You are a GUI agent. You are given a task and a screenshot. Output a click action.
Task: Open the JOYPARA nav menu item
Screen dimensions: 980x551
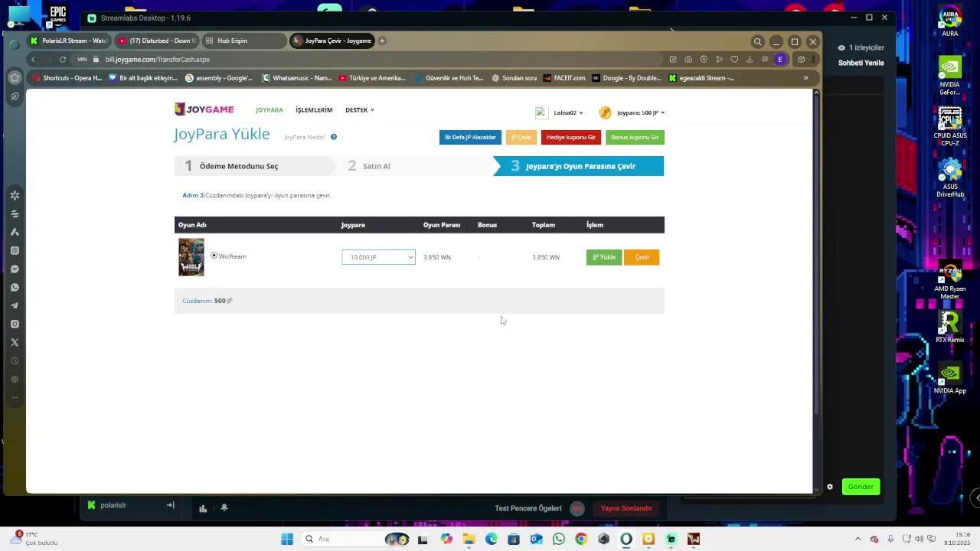click(x=269, y=110)
